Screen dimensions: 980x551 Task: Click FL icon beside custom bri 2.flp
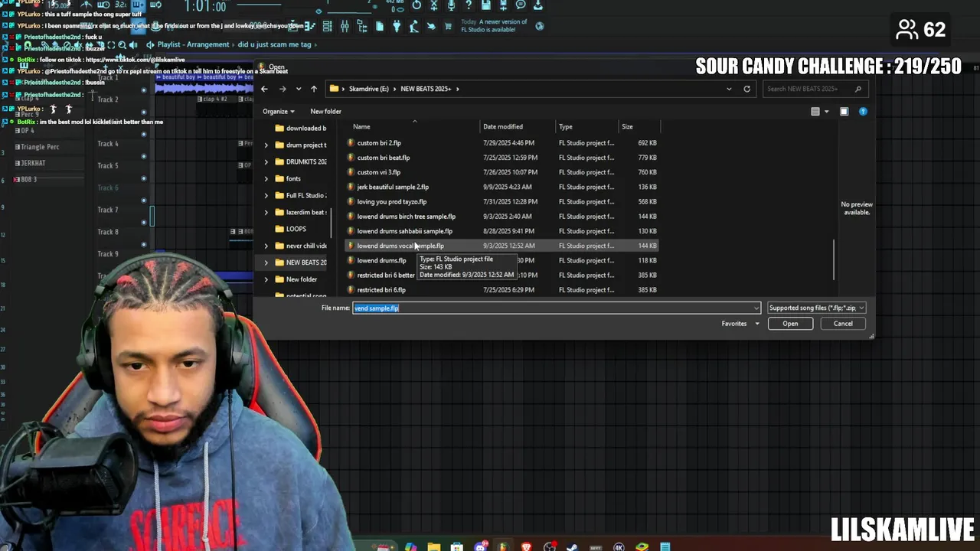[351, 143]
